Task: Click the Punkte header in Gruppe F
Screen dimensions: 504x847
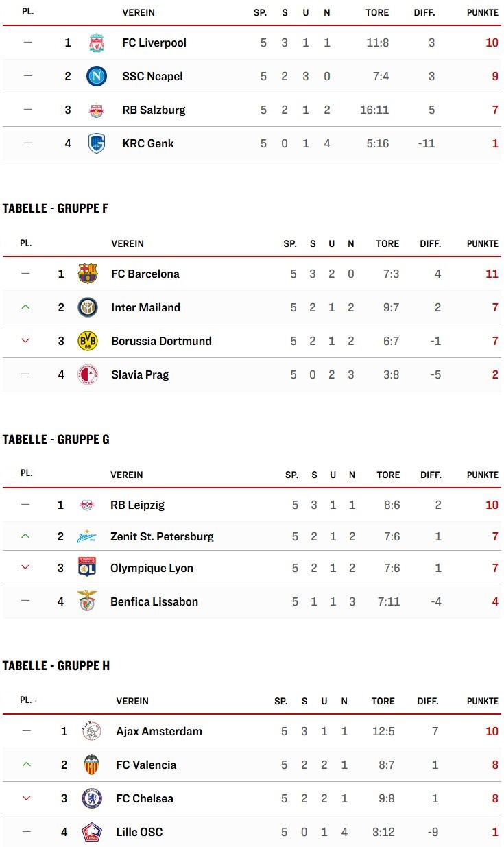Action: [482, 243]
